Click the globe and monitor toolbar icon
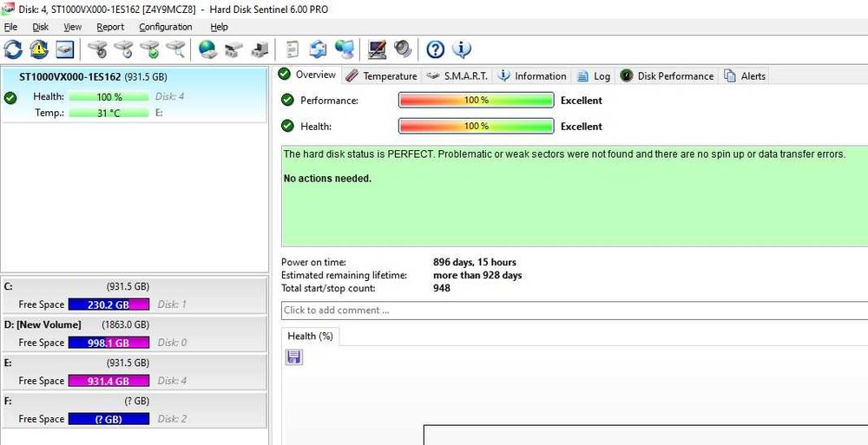The height and width of the screenshot is (445, 868). coord(345,49)
